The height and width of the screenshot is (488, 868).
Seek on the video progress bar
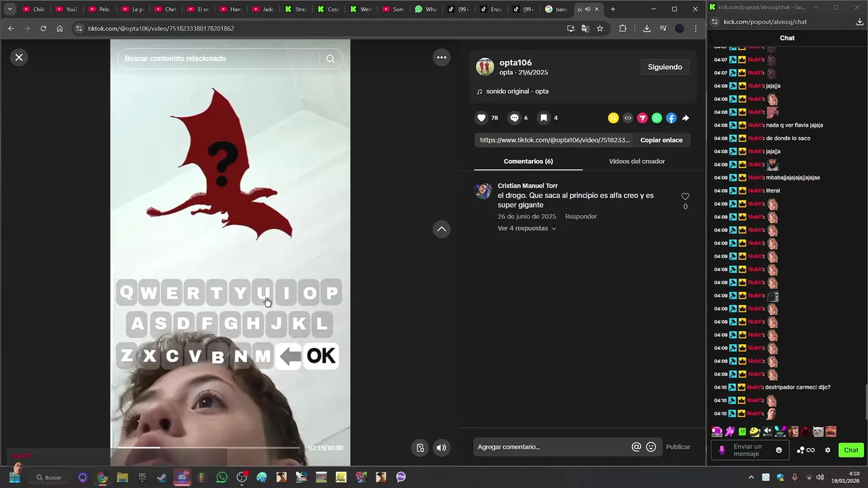coord(208,447)
